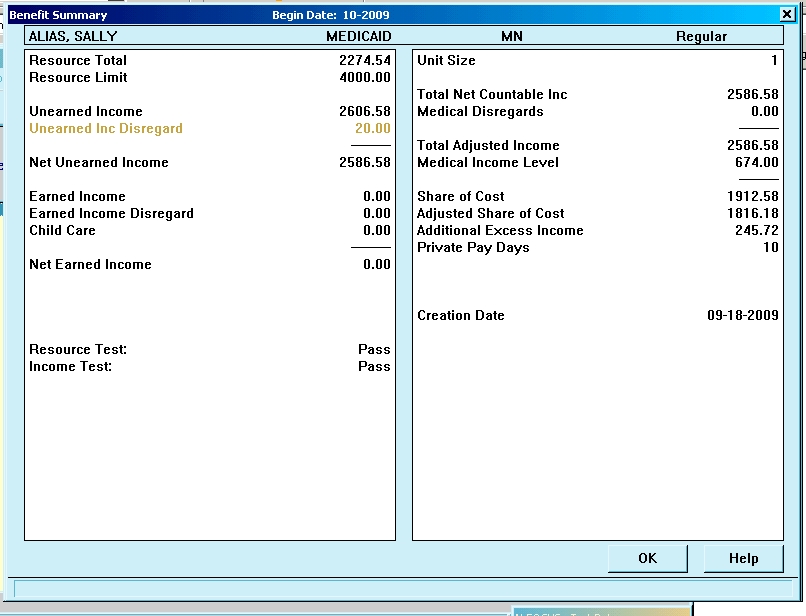Click the MN category label in header
Image resolution: width=806 pixels, height=616 pixels.
pyautogui.click(x=512, y=37)
